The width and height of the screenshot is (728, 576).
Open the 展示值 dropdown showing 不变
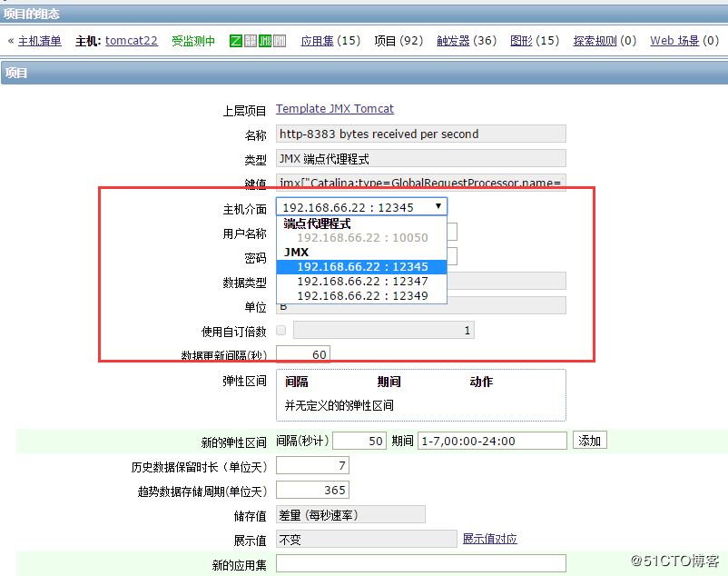(x=366, y=539)
